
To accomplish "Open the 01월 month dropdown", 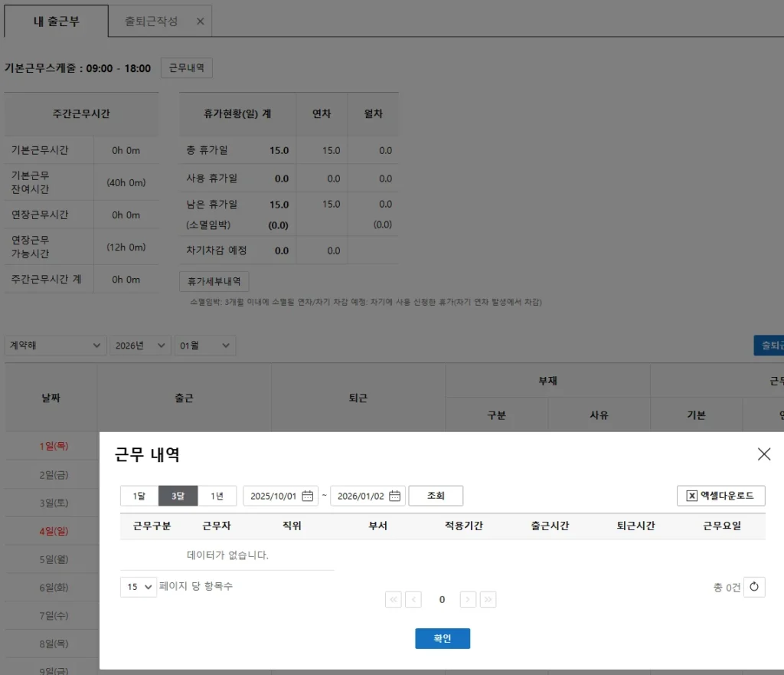I will pyautogui.click(x=204, y=346).
